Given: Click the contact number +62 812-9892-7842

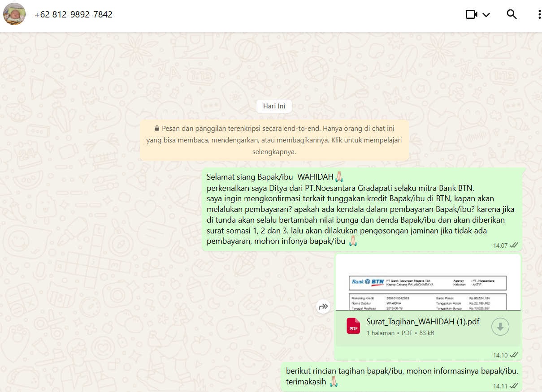Looking at the screenshot, I should 74,14.
